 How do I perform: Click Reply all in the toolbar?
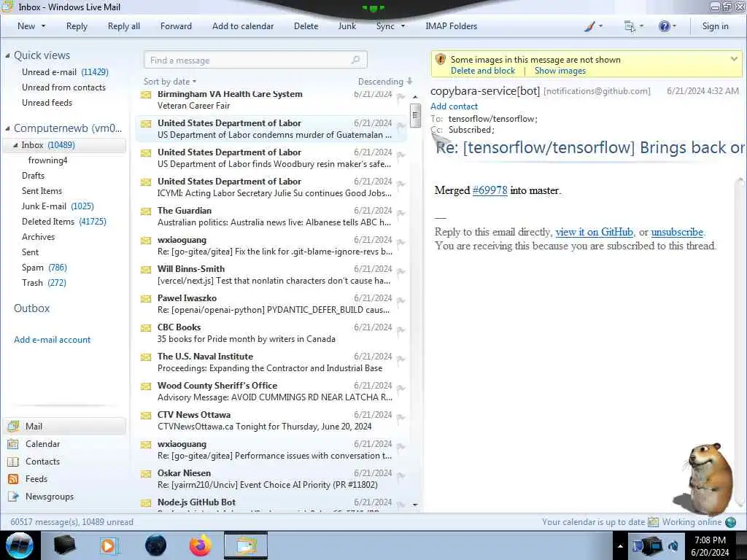[124, 26]
